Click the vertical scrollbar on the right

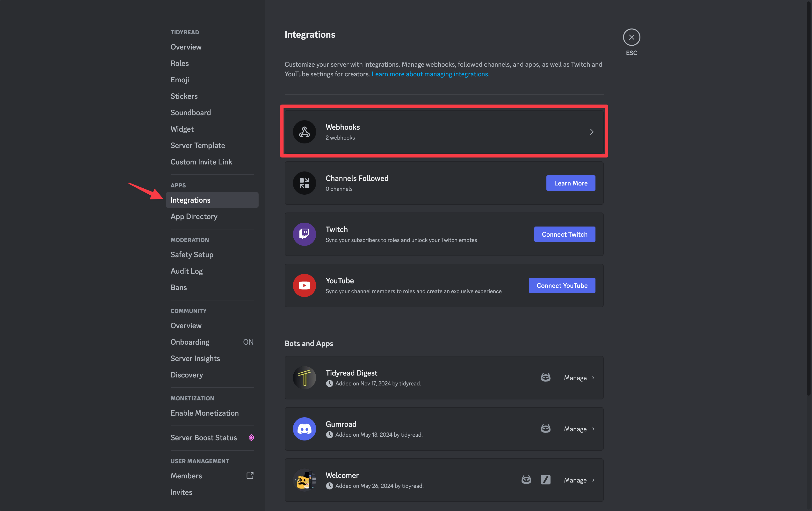(809, 199)
